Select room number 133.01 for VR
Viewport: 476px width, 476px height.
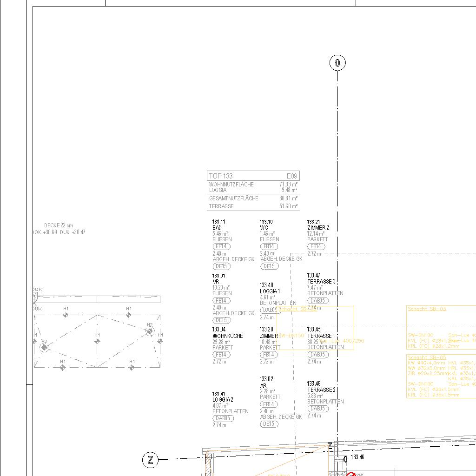(218, 276)
